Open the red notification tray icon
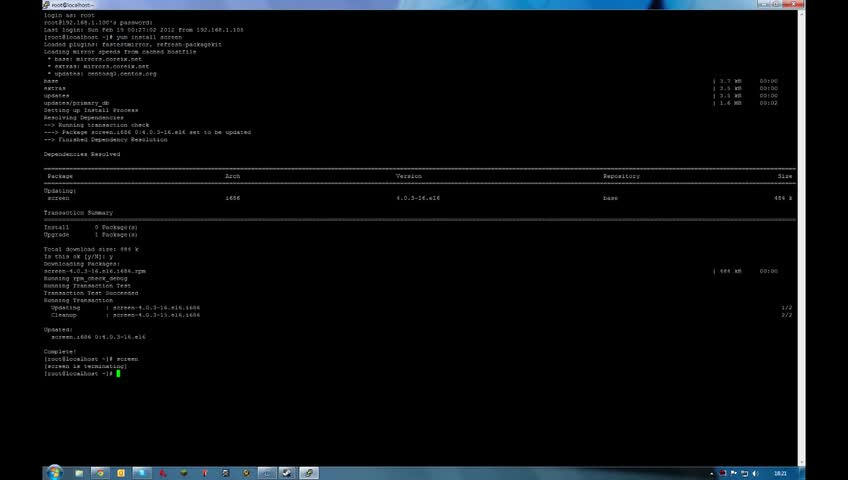The width and height of the screenshot is (848, 480). click(x=722, y=474)
